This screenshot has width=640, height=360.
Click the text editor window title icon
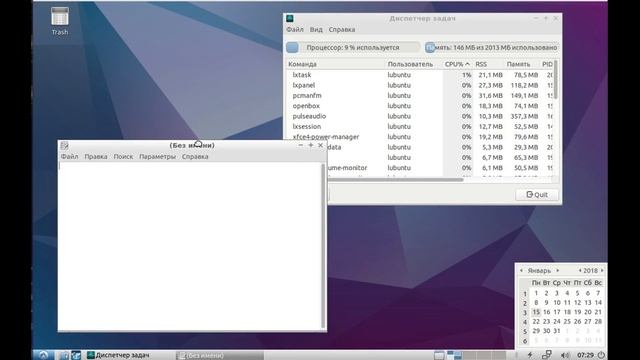[x=64, y=146]
